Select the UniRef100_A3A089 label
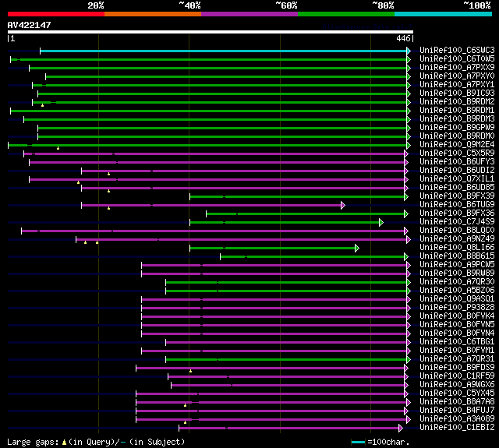 (x=457, y=419)
